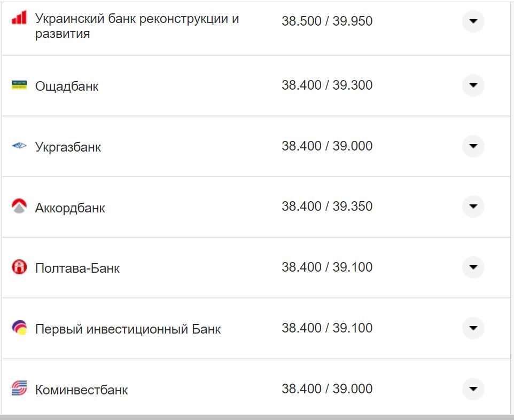Click the Ощадбанк flag logo icon
The image size is (514, 420).
19,85
